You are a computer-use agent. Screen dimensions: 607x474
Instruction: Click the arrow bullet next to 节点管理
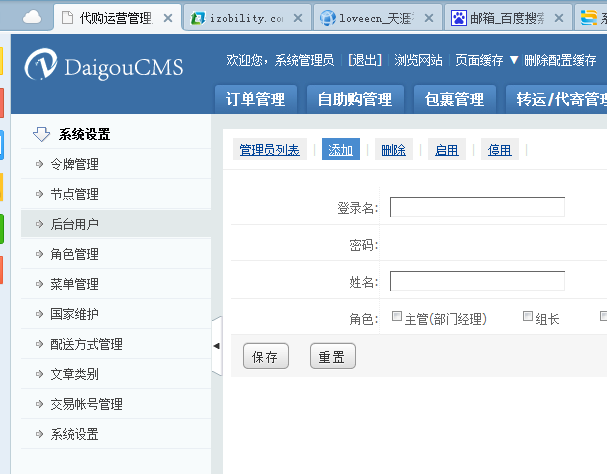pos(39,194)
